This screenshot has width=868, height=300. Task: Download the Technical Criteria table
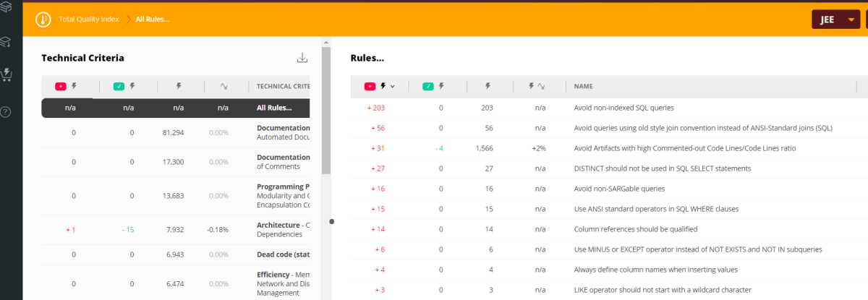coord(302,59)
